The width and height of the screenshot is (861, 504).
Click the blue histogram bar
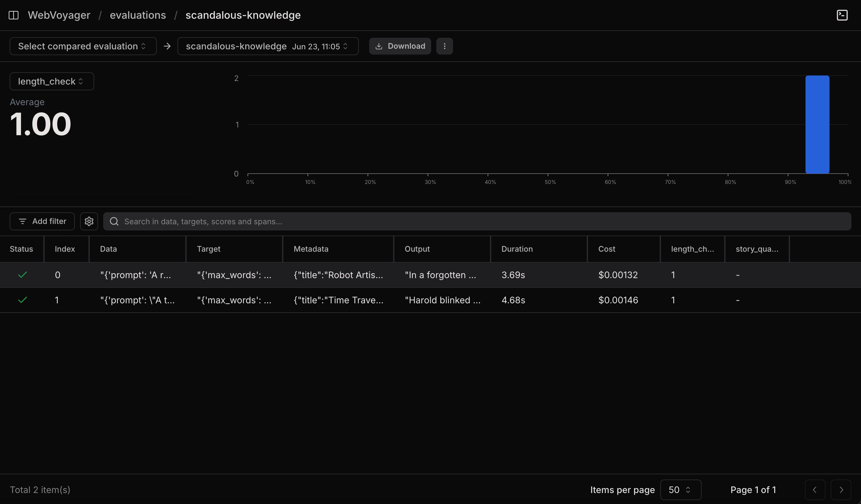click(x=817, y=124)
